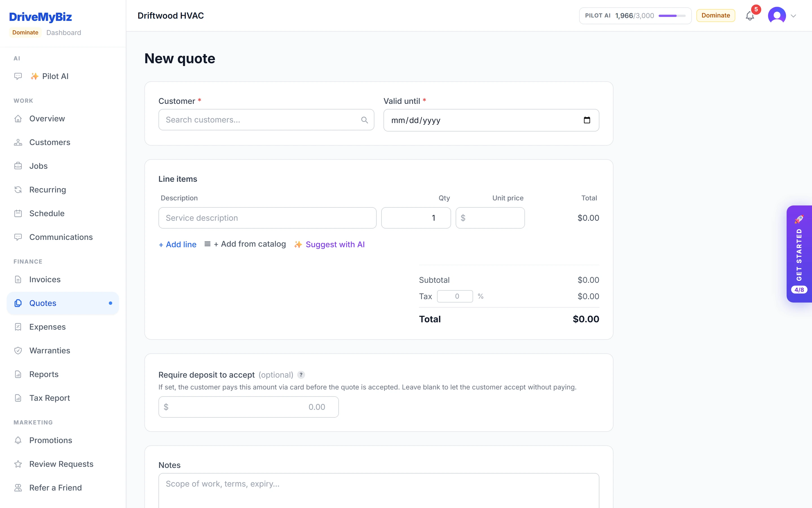The image size is (812, 508).
Task: Click the Get Started rocket icon
Action: coord(799,219)
